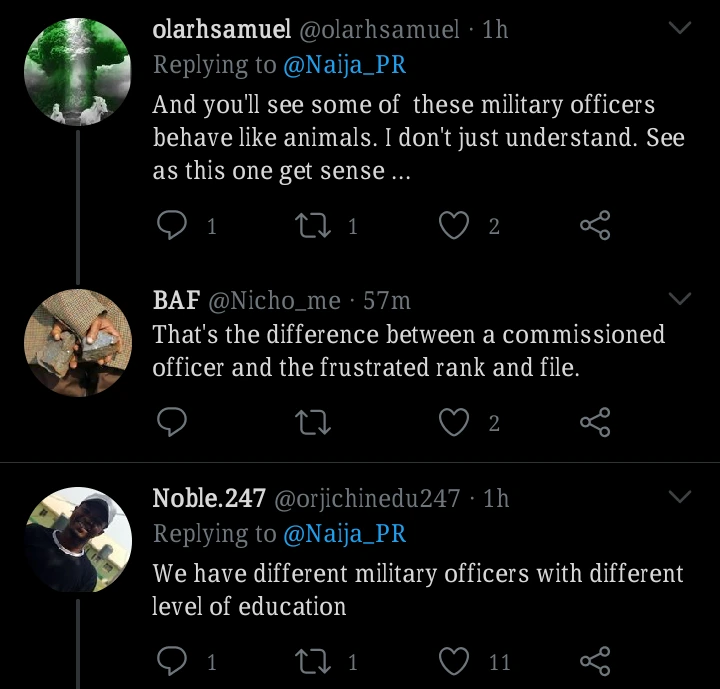720x689 pixels.
Task: Like BAF's tweet about commissioned officers
Action: [x=455, y=423]
